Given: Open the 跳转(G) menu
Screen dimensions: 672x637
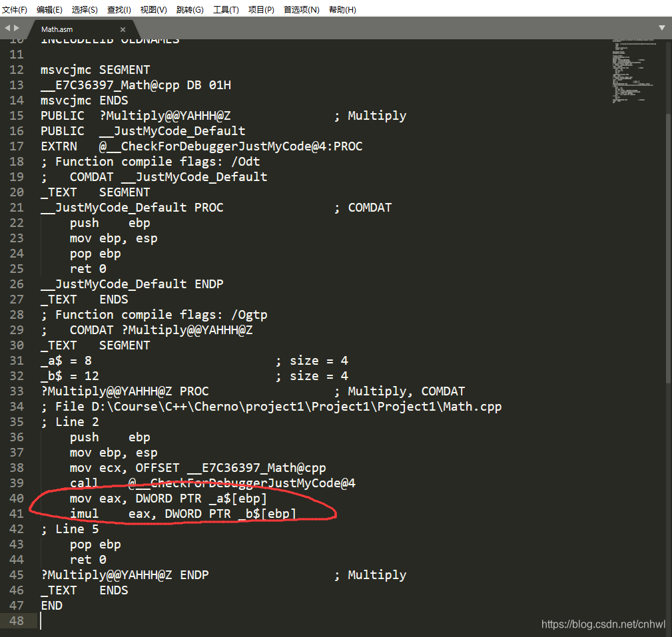Looking at the screenshot, I should click(x=190, y=9).
